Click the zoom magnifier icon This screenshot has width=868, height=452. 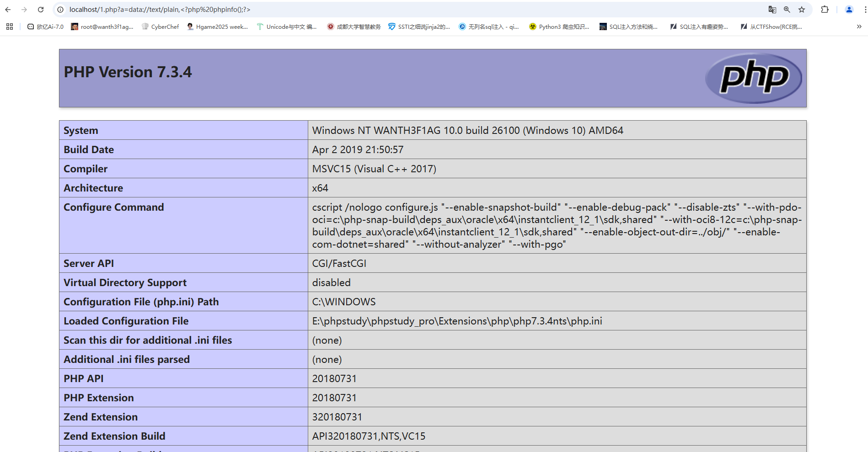coord(787,10)
